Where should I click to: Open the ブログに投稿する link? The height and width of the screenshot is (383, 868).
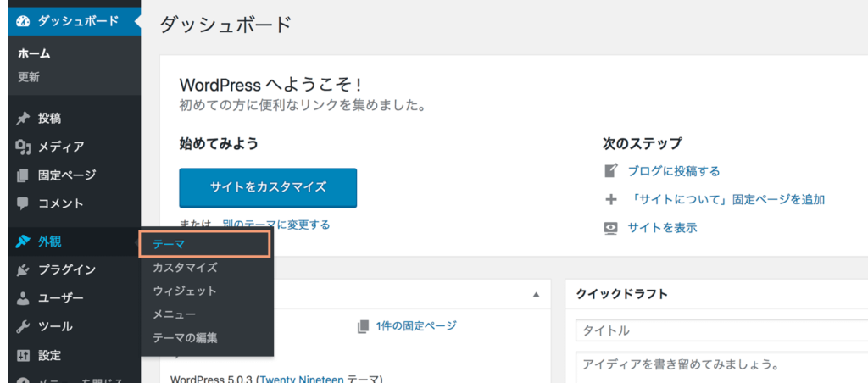[x=674, y=171]
